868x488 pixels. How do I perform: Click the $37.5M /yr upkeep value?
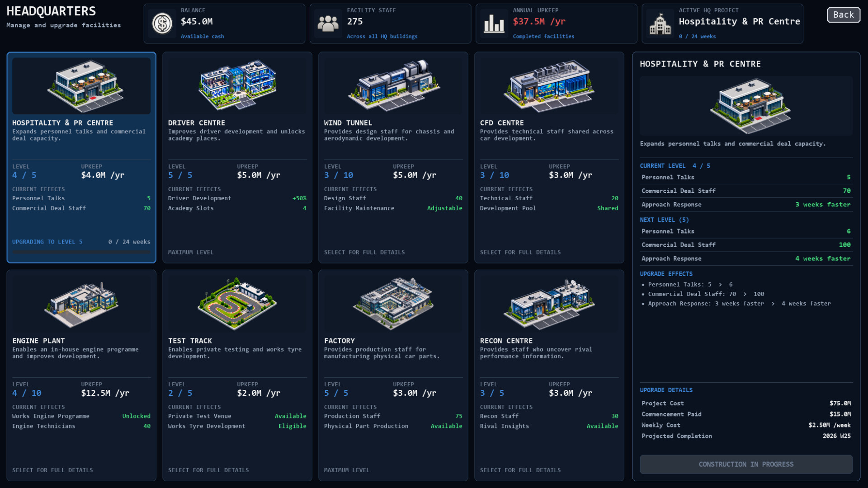[x=539, y=21]
